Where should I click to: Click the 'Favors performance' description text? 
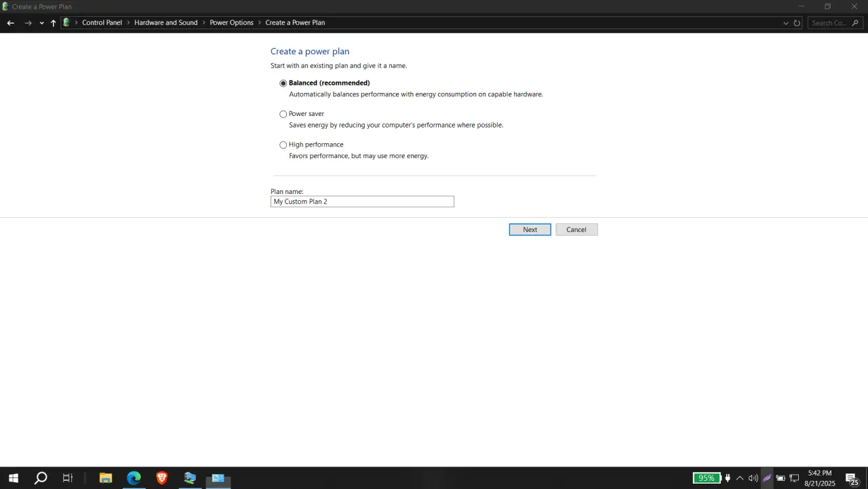click(359, 156)
